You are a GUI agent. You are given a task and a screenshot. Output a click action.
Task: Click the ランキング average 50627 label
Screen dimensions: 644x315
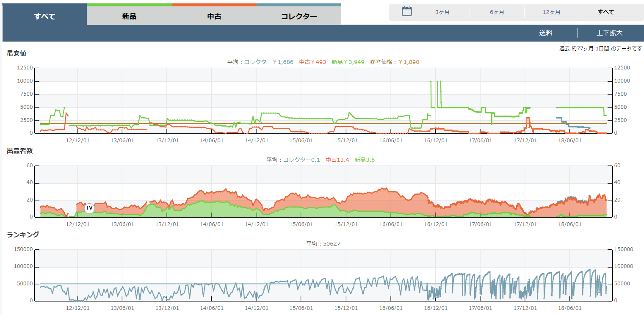pos(323,244)
